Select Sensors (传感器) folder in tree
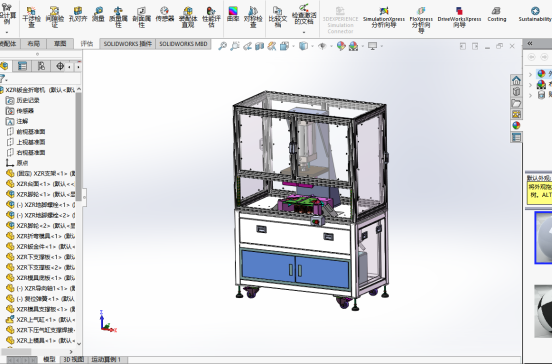The image size is (552, 364). 20,111
